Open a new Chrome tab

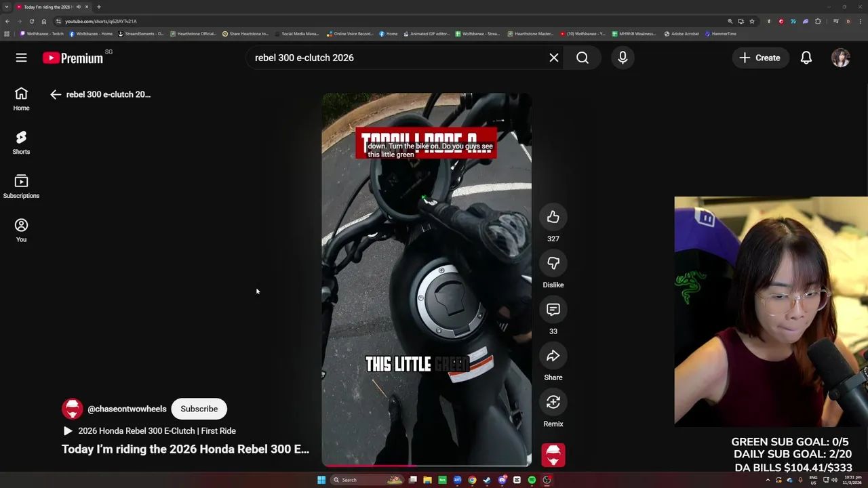tap(98, 7)
